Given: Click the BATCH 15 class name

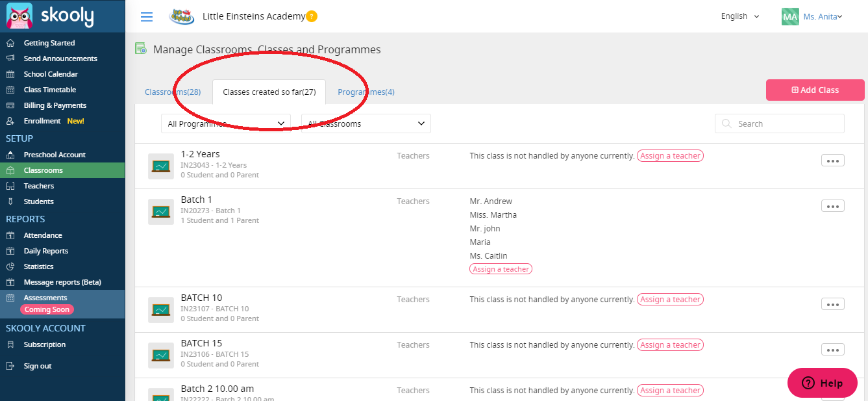Looking at the screenshot, I should click(201, 343).
